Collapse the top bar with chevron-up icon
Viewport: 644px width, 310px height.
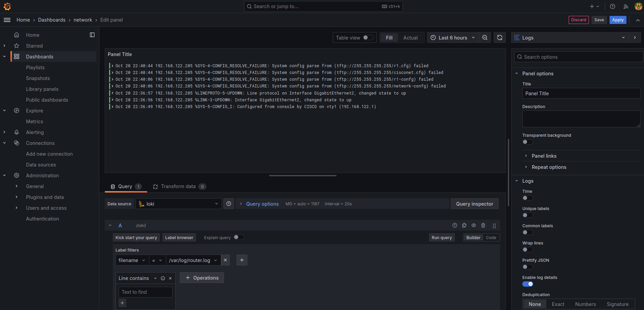coord(638,20)
